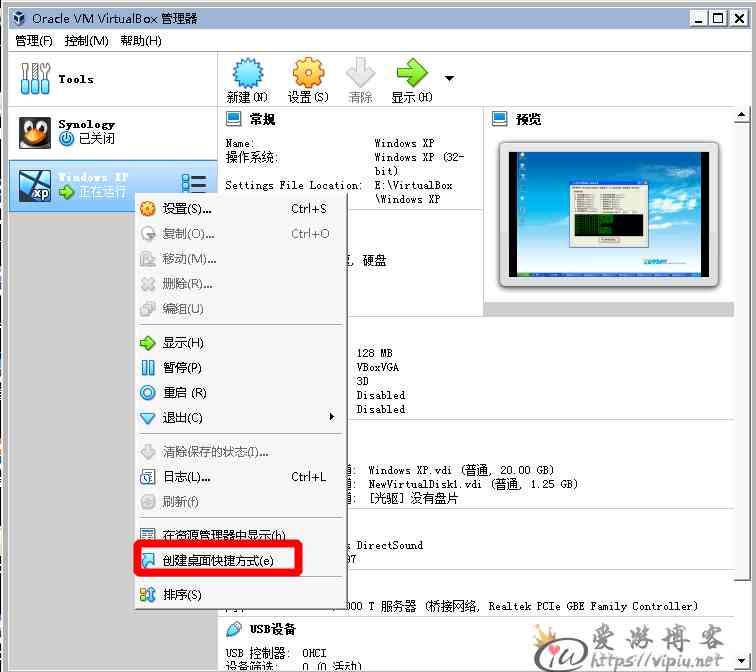The width and height of the screenshot is (756, 672).
Task: Click the Synology penguin icon
Action: click(x=35, y=133)
